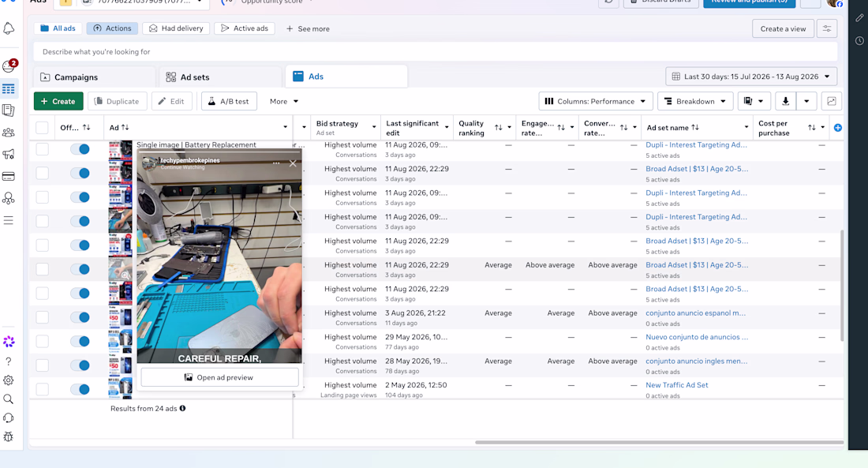Open the edit pencil in right rail
The height and width of the screenshot is (468, 868).
click(x=859, y=17)
